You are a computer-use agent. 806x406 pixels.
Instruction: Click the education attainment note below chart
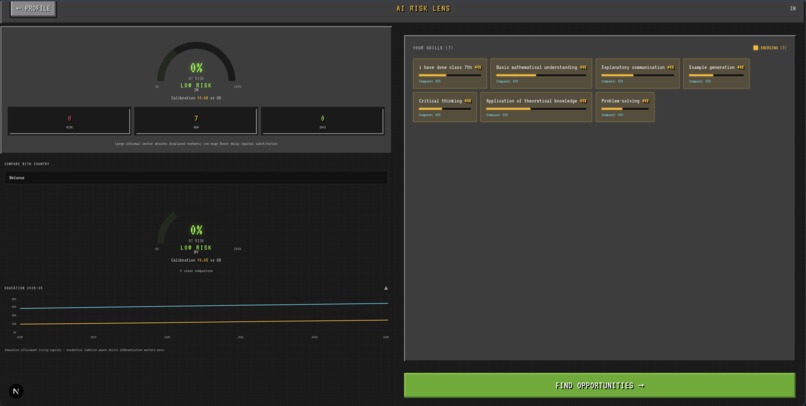tap(85, 350)
